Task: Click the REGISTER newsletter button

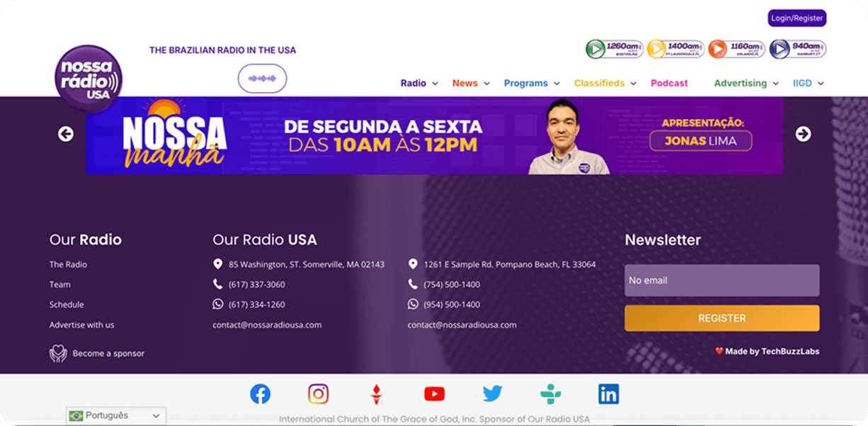Action: [x=722, y=318]
